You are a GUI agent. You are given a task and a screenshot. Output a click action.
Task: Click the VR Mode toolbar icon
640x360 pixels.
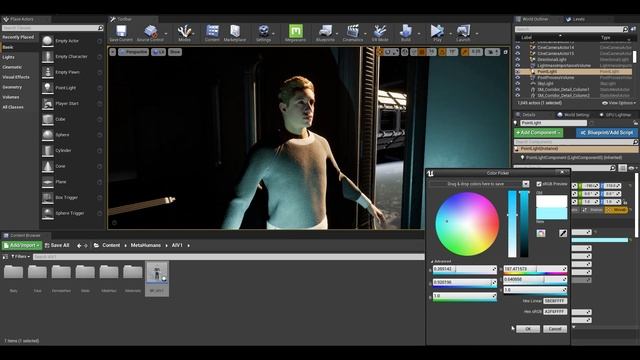pos(380,33)
